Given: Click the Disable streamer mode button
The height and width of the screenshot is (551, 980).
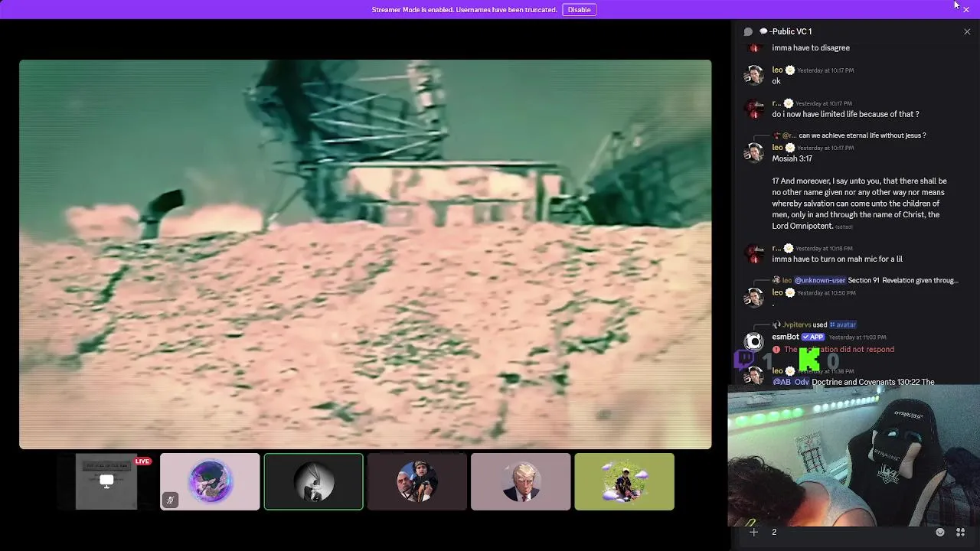Looking at the screenshot, I should 579,10.
